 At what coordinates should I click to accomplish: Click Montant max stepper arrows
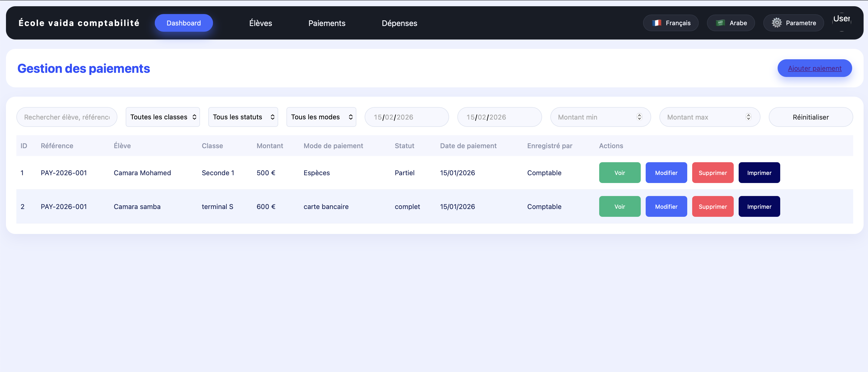point(748,117)
